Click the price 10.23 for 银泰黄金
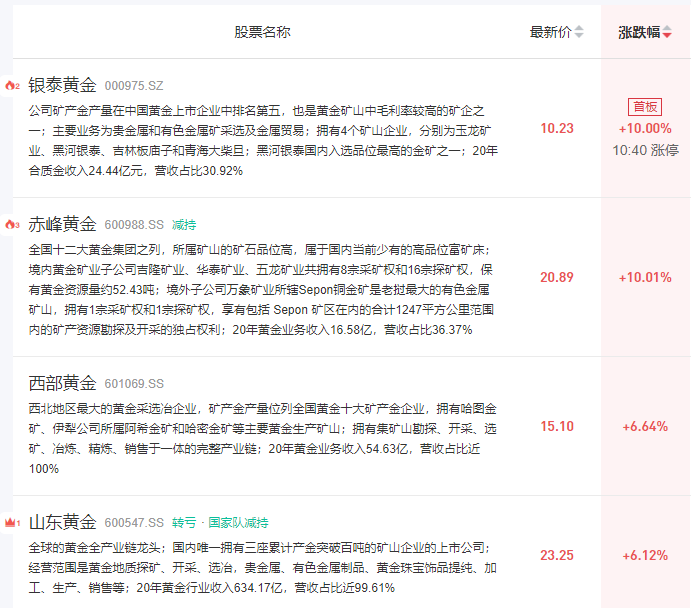 [557, 129]
